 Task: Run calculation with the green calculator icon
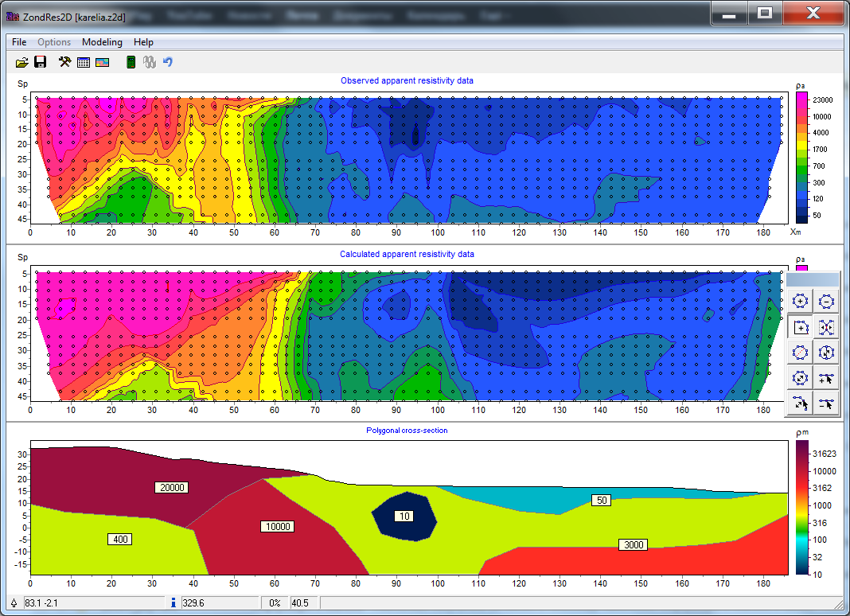(x=131, y=62)
